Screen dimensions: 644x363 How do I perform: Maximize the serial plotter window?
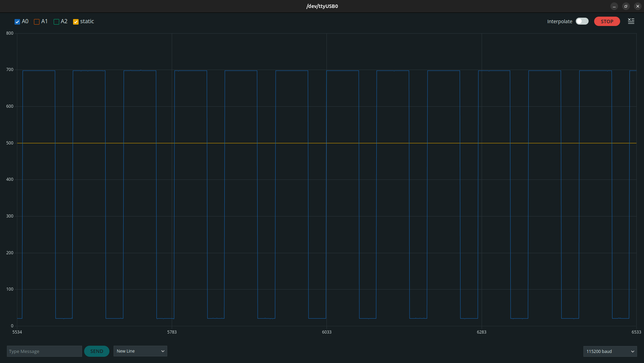tap(626, 6)
